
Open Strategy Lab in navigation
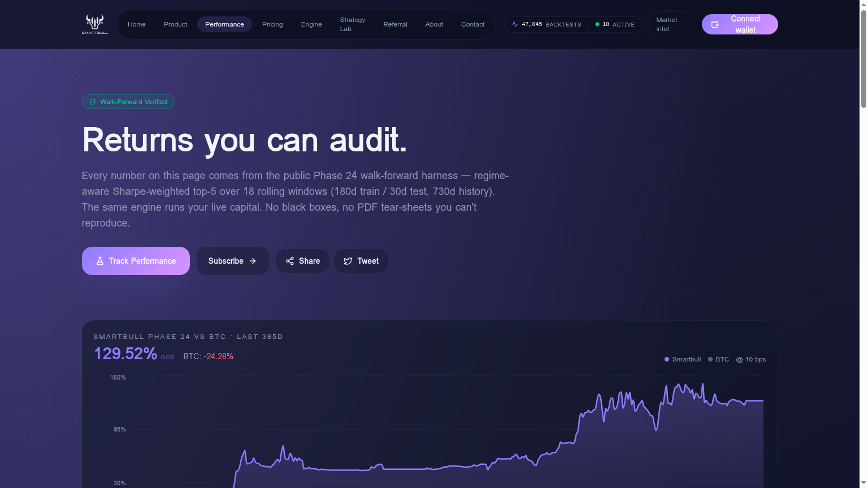coord(353,24)
